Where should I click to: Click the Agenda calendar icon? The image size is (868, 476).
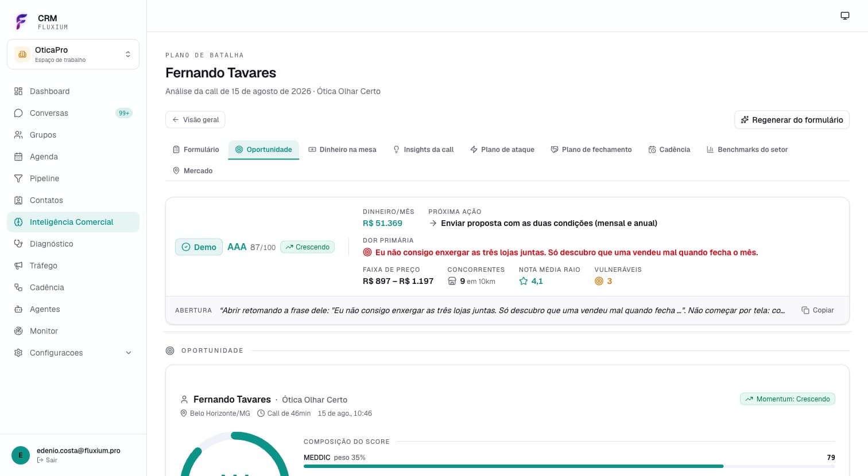(18, 157)
